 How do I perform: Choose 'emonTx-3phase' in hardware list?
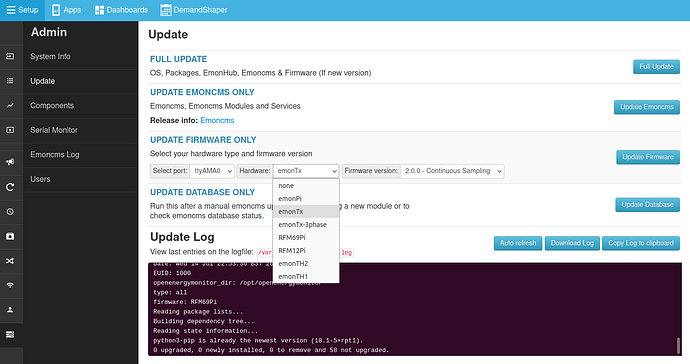306,224
